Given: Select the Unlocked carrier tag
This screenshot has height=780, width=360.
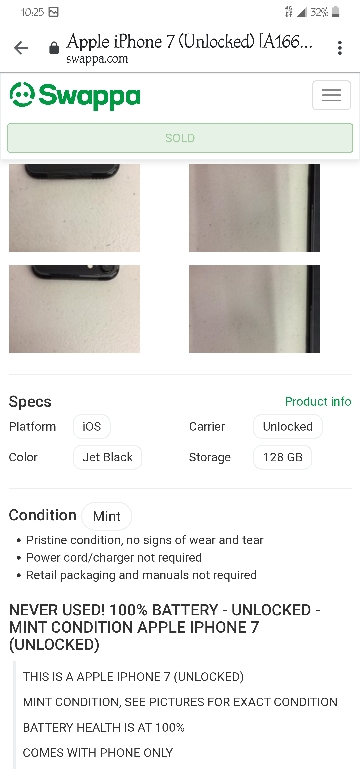Looking at the screenshot, I should (x=288, y=427).
